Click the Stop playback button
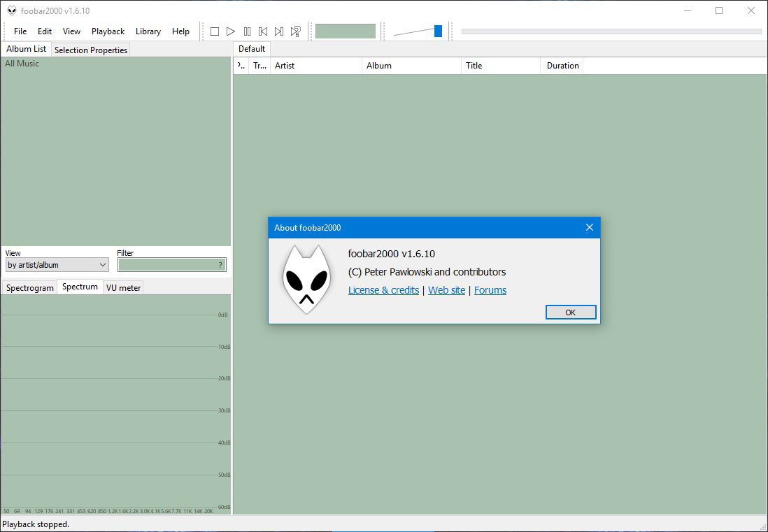This screenshot has width=768, height=532. tap(215, 31)
